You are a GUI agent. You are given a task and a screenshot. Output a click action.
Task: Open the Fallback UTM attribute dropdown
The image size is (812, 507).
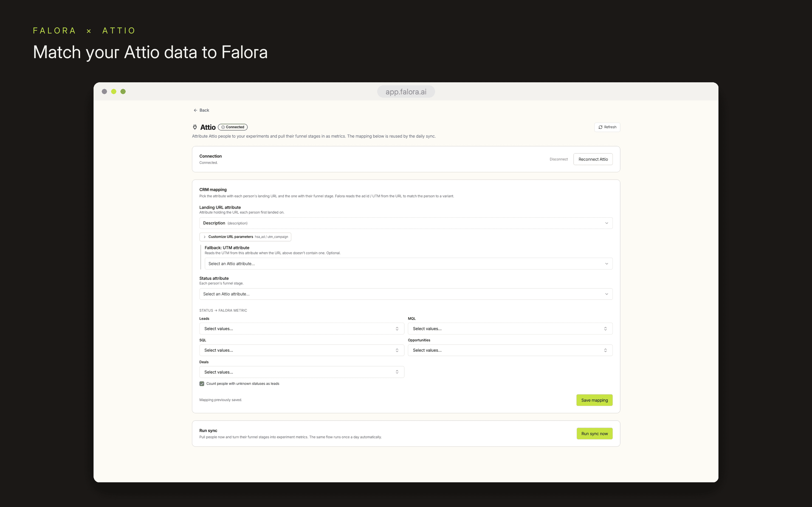pyautogui.click(x=408, y=264)
